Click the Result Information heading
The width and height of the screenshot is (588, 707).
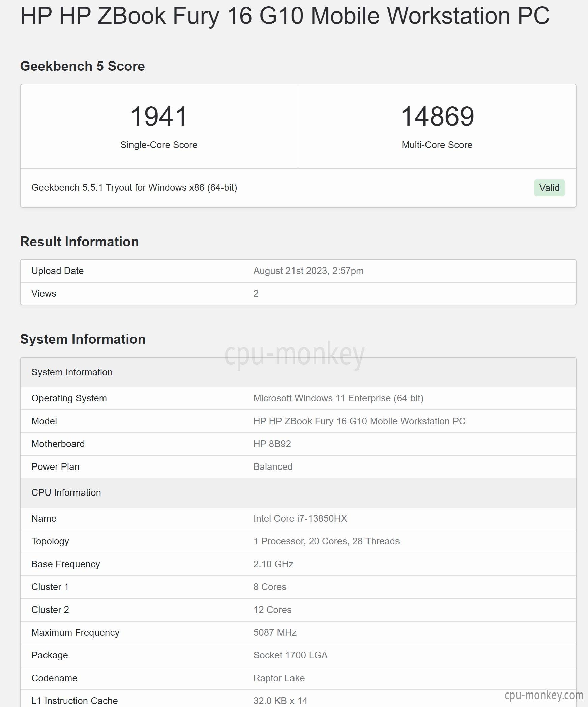click(x=79, y=242)
